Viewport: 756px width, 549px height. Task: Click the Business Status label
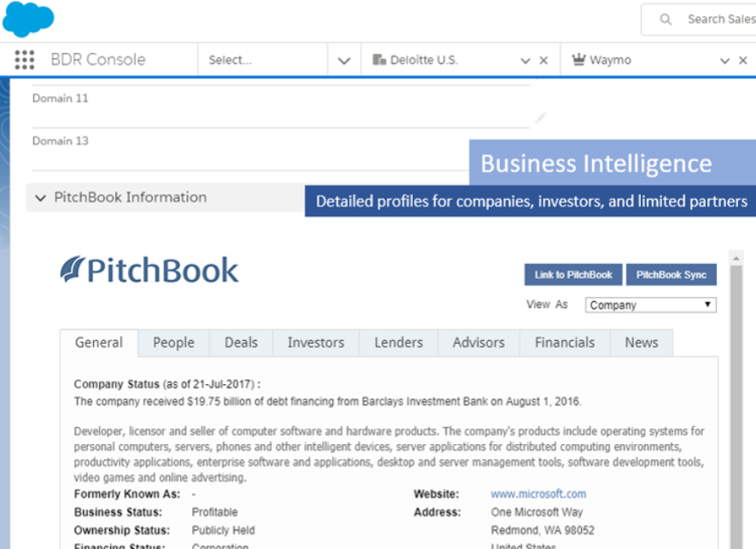[x=118, y=511]
